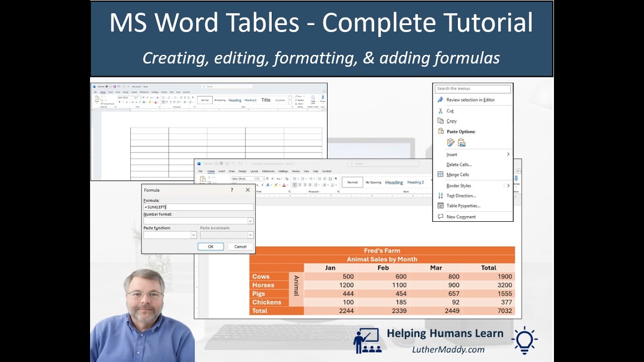
Task: Toggle AutoSave in the farm table Word window
Action: [x=218, y=163]
